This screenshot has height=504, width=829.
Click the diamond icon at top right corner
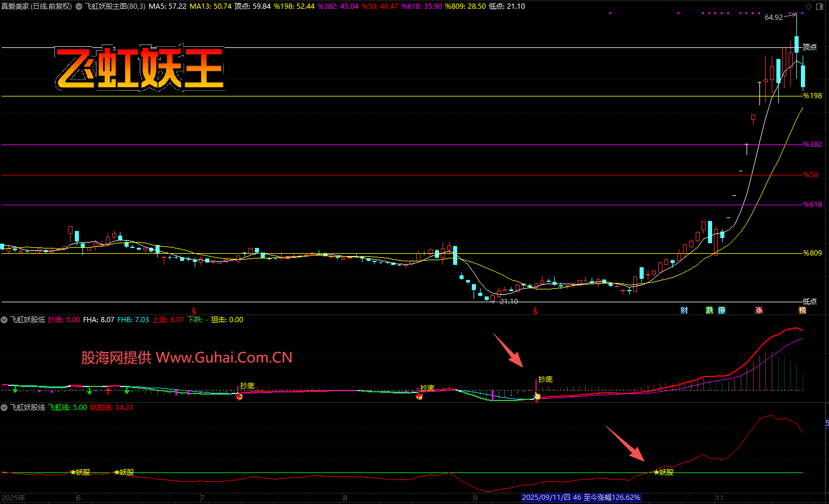[x=809, y=6]
